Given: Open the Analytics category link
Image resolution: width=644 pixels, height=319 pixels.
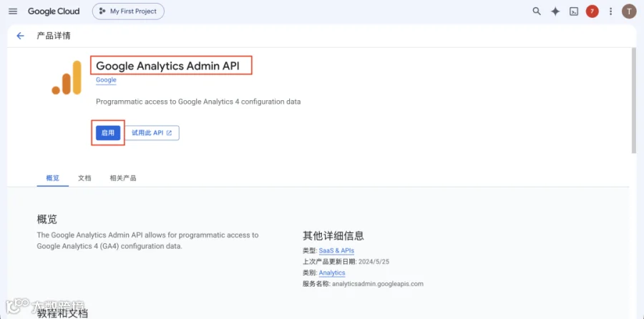Looking at the screenshot, I should click(332, 273).
